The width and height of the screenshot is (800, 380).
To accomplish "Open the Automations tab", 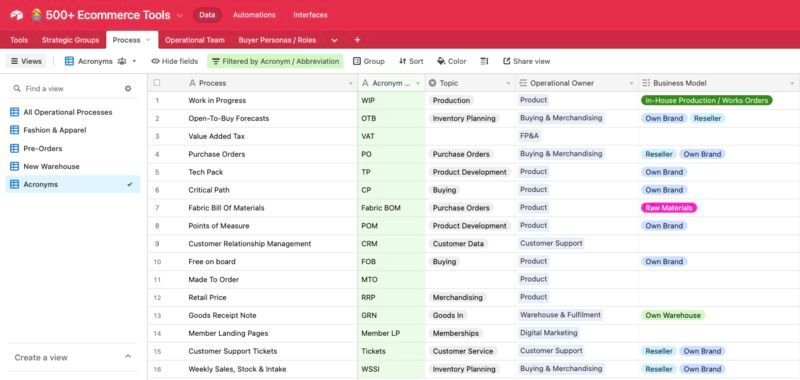I will pos(254,15).
